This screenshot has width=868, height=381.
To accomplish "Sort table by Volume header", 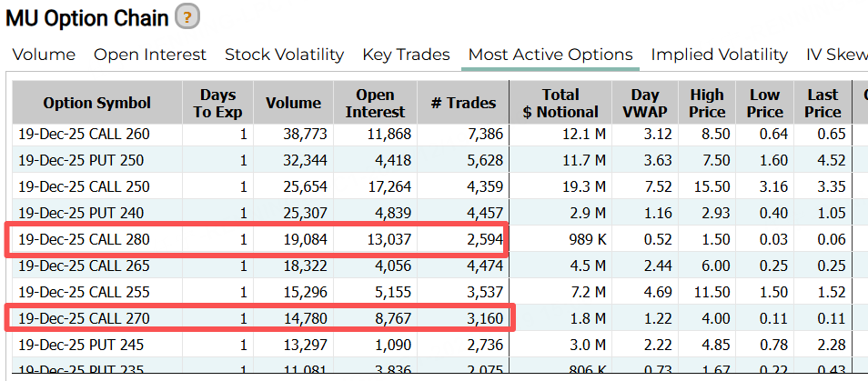I will coord(293,103).
